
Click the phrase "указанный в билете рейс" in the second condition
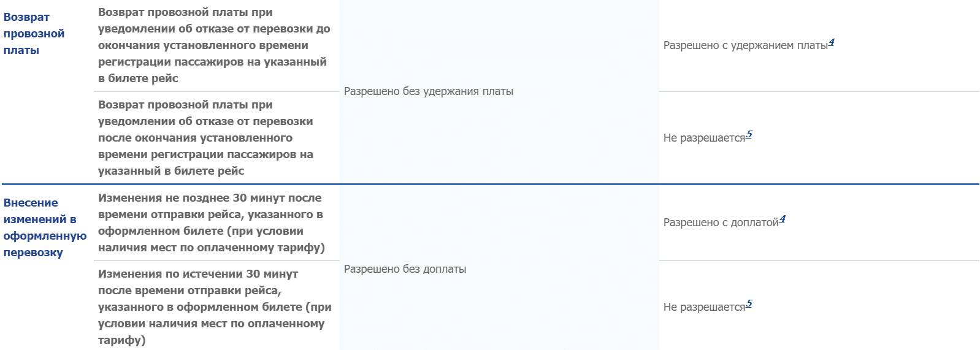point(171,171)
